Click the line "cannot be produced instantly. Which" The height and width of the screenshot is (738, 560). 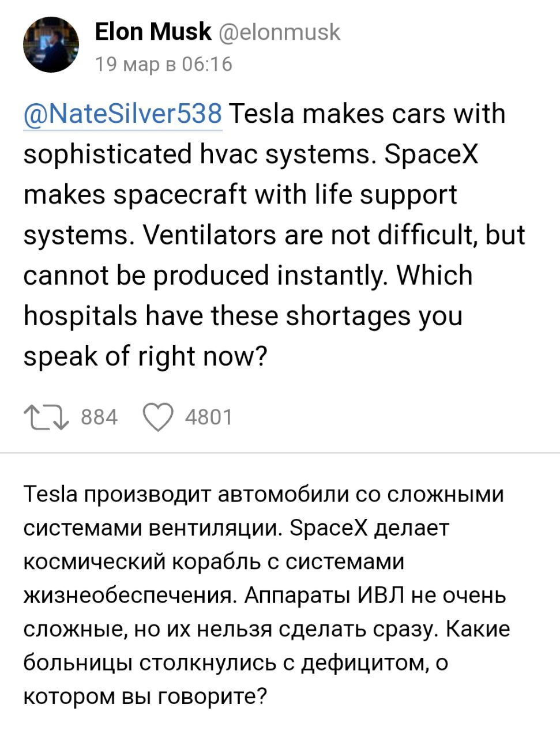click(248, 276)
